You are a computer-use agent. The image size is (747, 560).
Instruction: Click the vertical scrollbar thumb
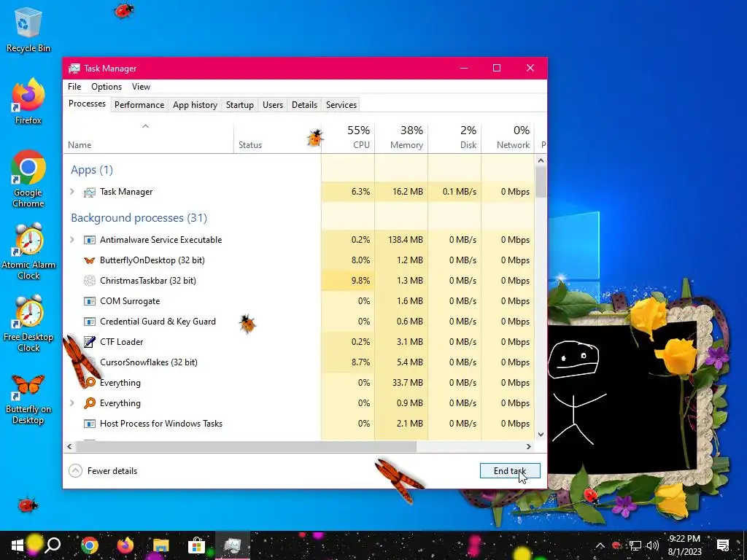[541, 182]
